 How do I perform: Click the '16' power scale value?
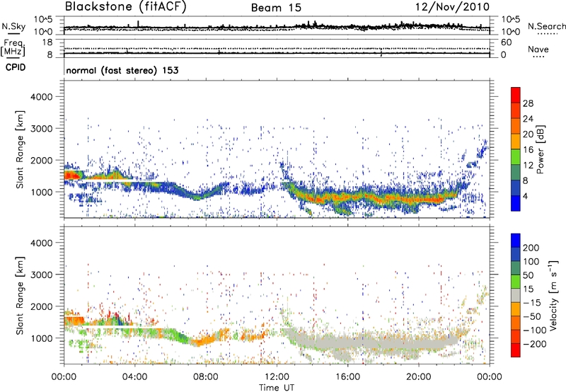tap(528, 150)
